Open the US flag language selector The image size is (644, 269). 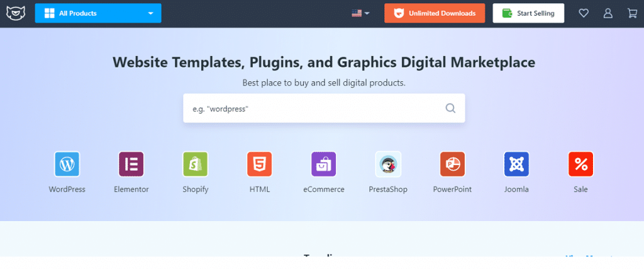click(x=360, y=13)
